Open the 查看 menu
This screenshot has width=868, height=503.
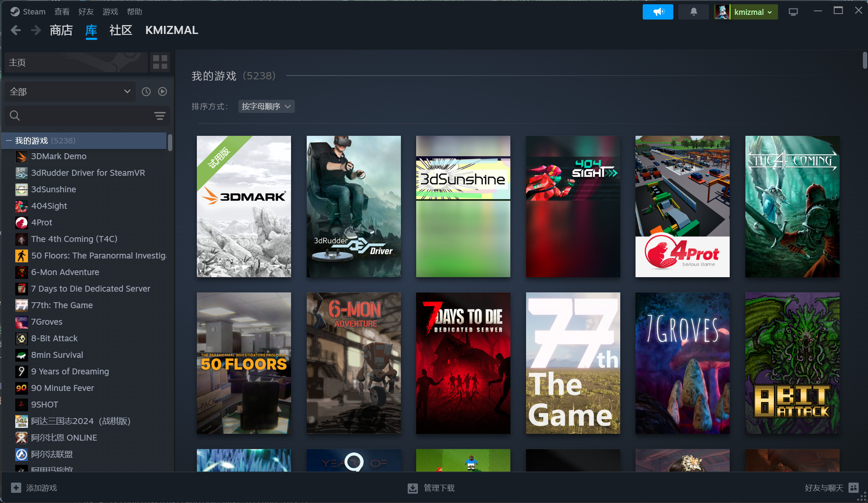pyautogui.click(x=62, y=12)
